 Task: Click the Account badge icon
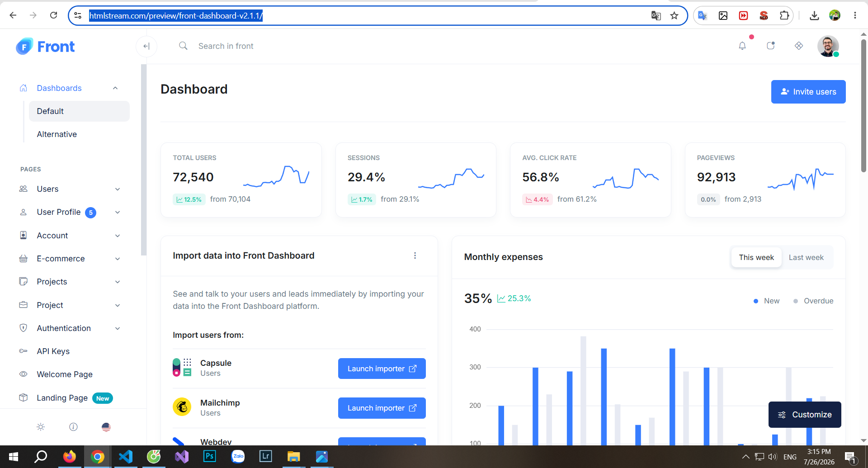pyautogui.click(x=24, y=235)
